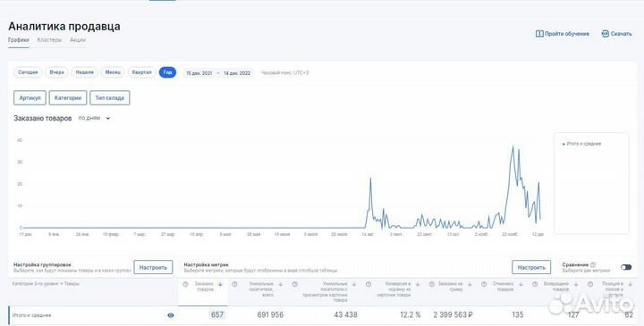Click help icon beside Уникальные посетители, всего
Viewport: 644px width, 326px height.
pyautogui.click(x=234, y=284)
